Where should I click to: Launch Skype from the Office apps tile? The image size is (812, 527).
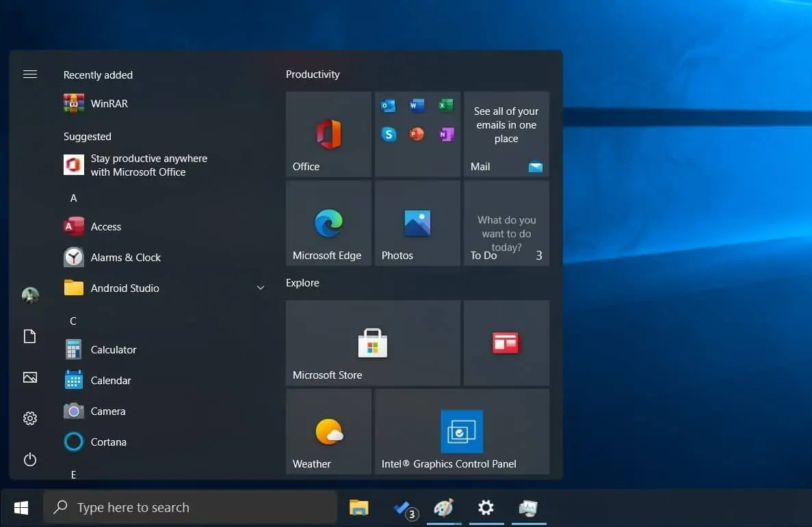coord(389,135)
